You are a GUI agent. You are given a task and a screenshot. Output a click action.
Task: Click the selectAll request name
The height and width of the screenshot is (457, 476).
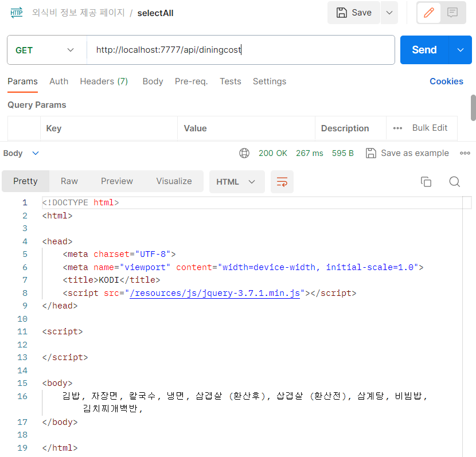tap(155, 13)
